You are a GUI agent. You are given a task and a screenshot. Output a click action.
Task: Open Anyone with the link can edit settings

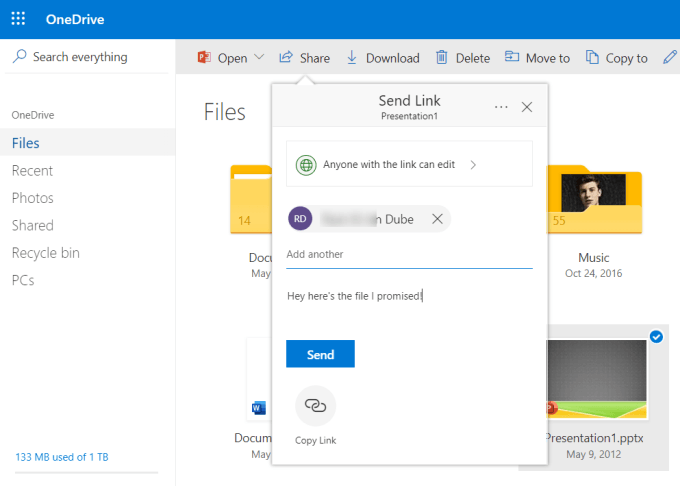coord(409,164)
